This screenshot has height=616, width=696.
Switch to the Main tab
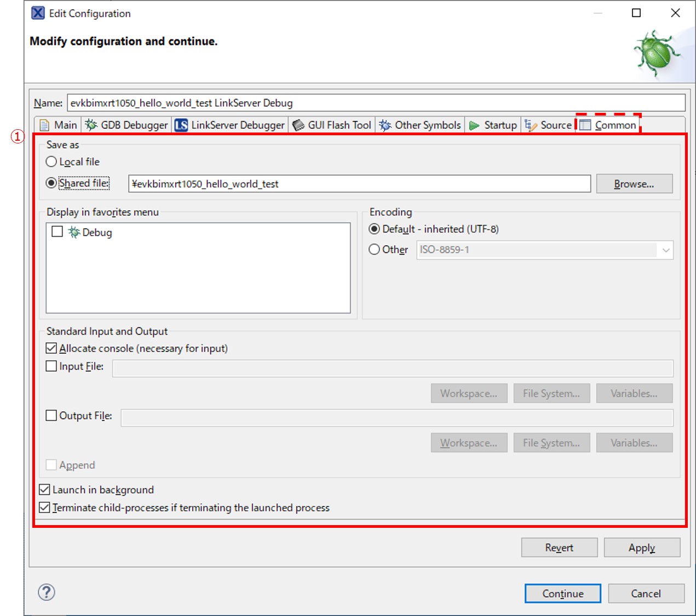pos(59,125)
